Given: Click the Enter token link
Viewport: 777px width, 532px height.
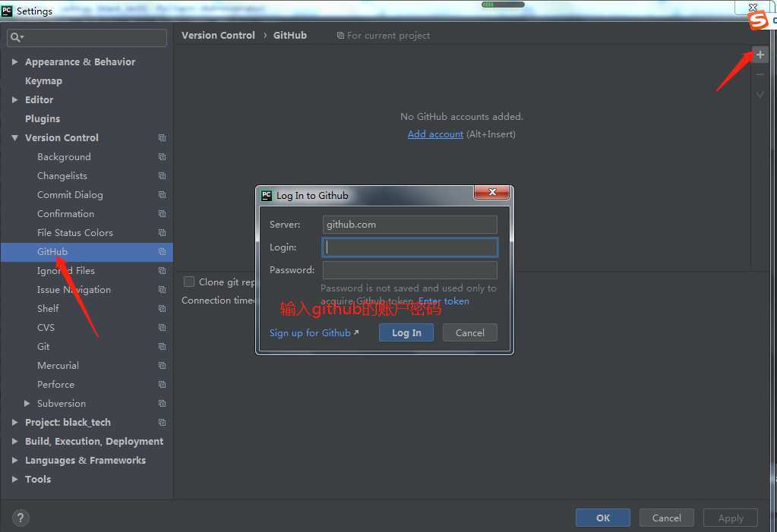Looking at the screenshot, I should (444, 301).
